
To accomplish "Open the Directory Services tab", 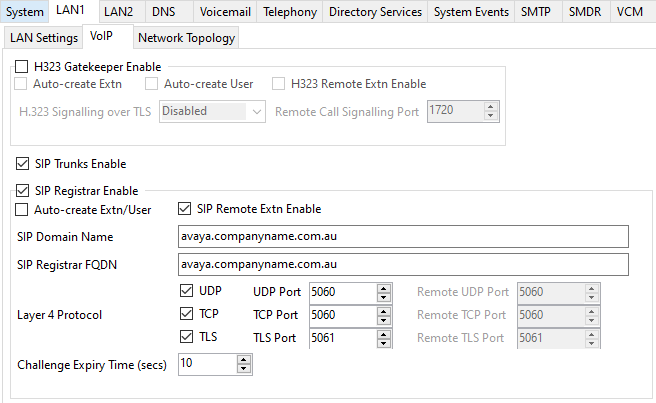I will click(x=375, y=12).
